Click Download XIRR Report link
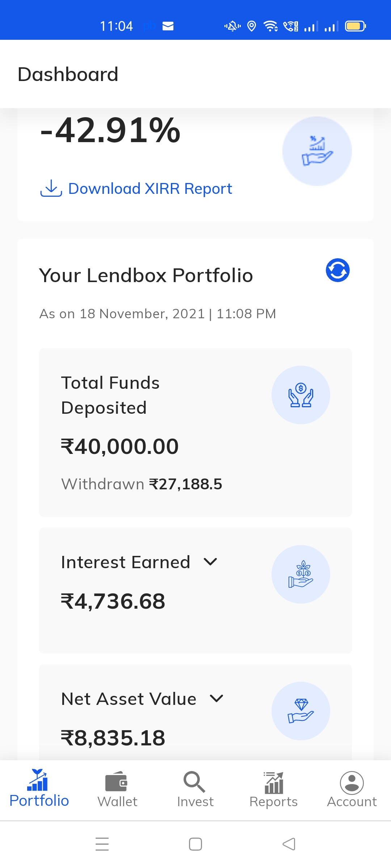The image size is (391, 868). click(150, 188)
